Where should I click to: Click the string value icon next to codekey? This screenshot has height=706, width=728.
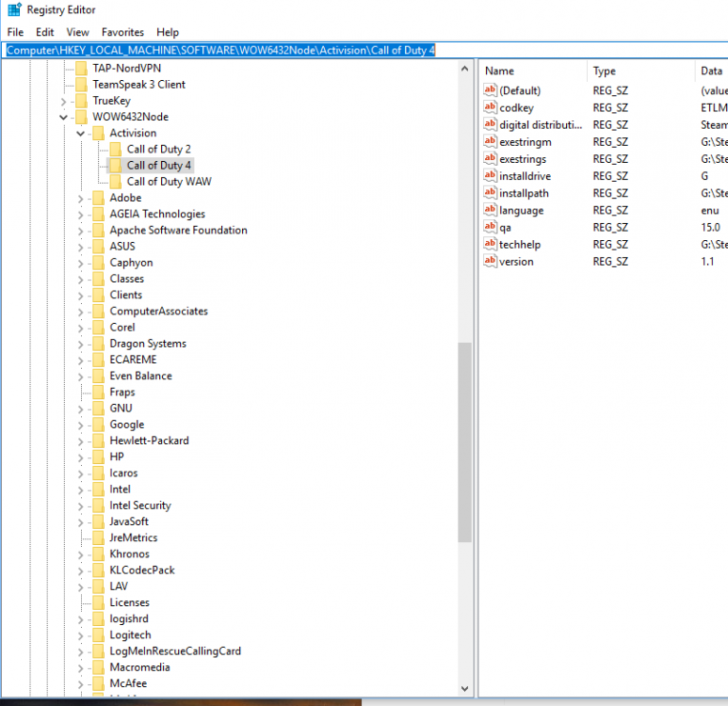point(490,107)
